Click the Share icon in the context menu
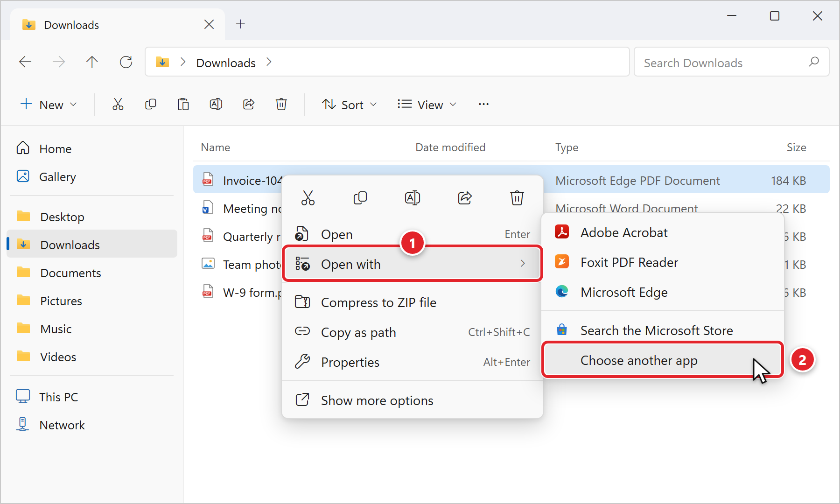 [x=465, y=198]
